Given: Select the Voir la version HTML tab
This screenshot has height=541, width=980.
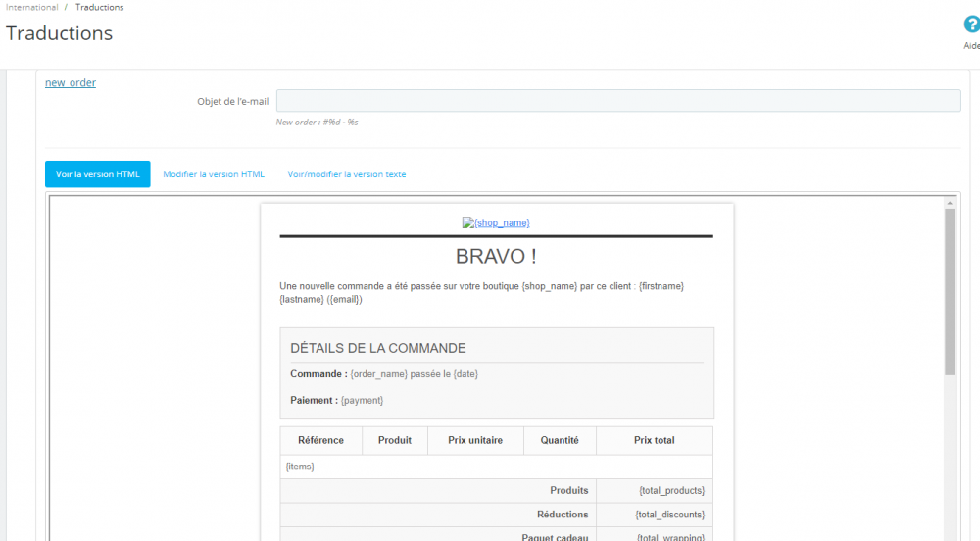Looking at the screenshot, I should tap(97, 174).
